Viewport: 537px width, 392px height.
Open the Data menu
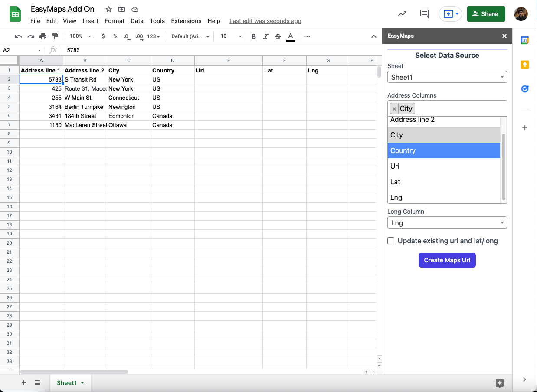coord(137,21)
